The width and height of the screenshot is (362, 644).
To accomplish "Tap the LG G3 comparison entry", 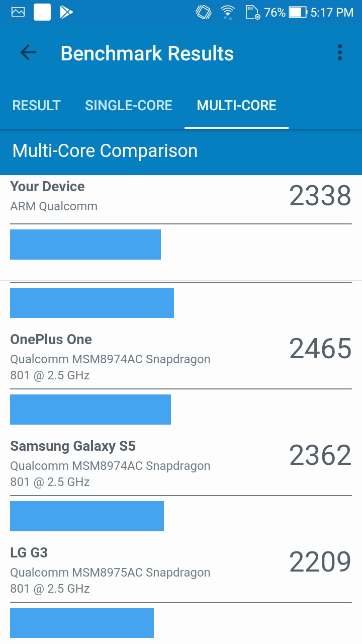I will click(x=181, y=570).
